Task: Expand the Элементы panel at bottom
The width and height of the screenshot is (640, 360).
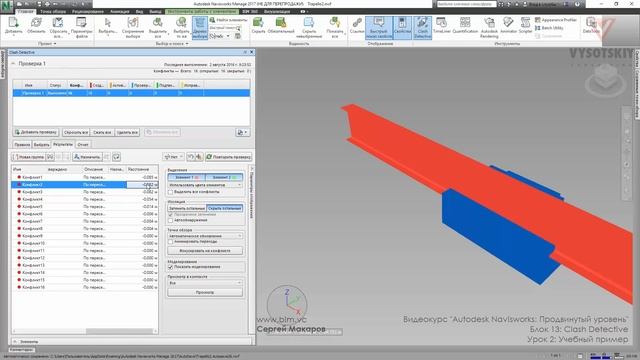Action: 15,341
